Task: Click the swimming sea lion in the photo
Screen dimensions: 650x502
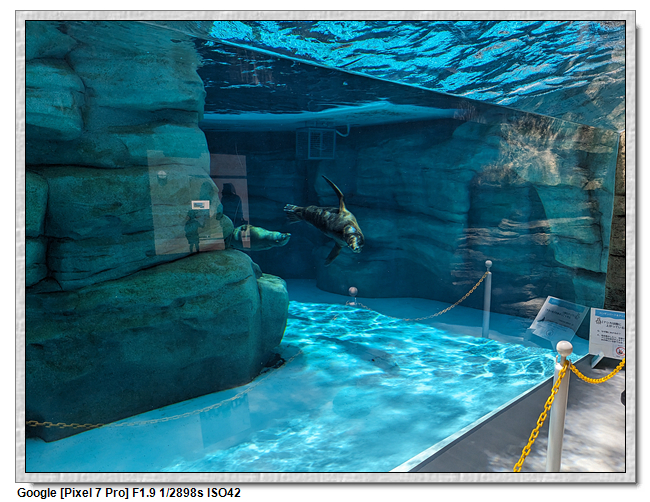Action: 328,221
